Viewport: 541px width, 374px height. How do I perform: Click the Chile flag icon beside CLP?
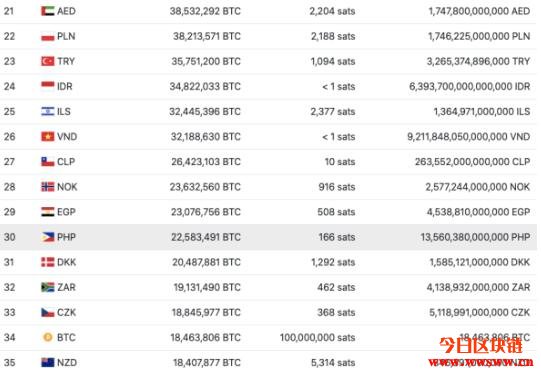pos(48,161)
